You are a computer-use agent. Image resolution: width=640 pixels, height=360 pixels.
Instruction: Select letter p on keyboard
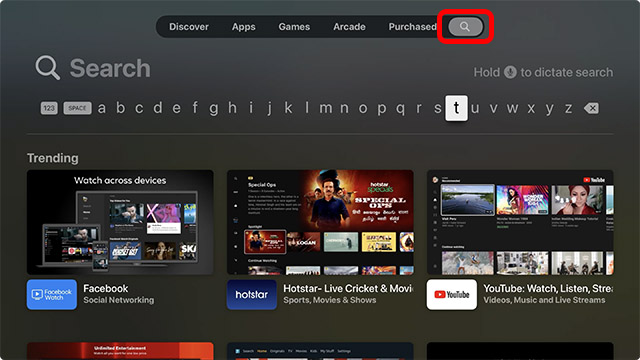[382, 109]
